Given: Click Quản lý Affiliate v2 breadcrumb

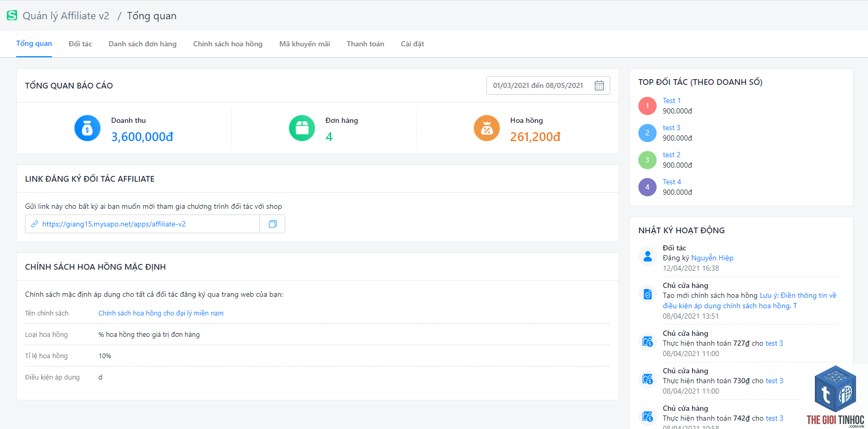Looking at the screenshot, I should click(66, 16).
